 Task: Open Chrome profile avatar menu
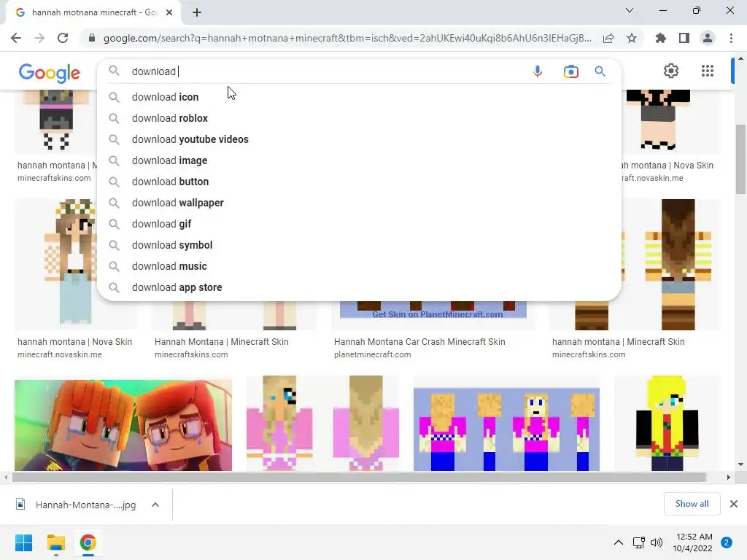708,38
